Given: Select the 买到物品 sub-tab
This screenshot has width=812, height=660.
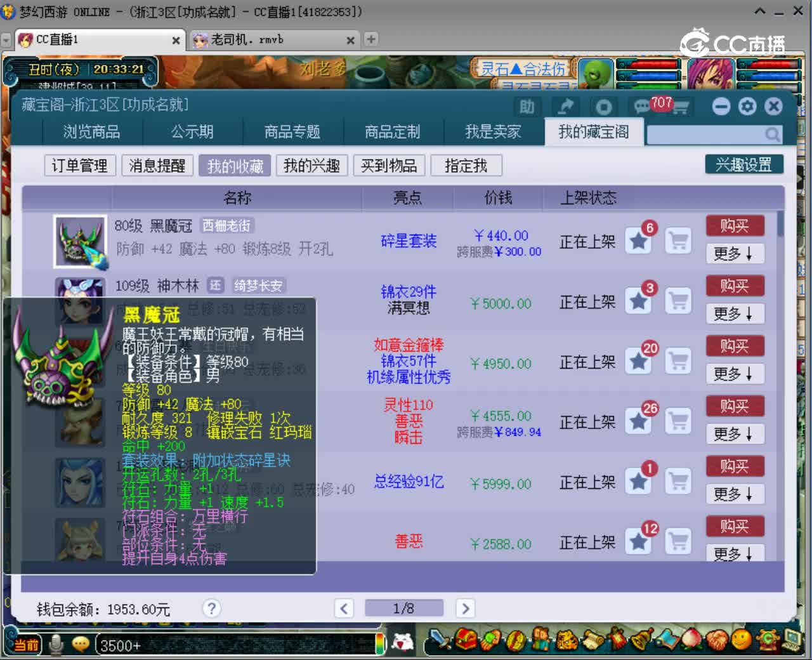Looking at the screenshot, I should (x=390, y=166).
